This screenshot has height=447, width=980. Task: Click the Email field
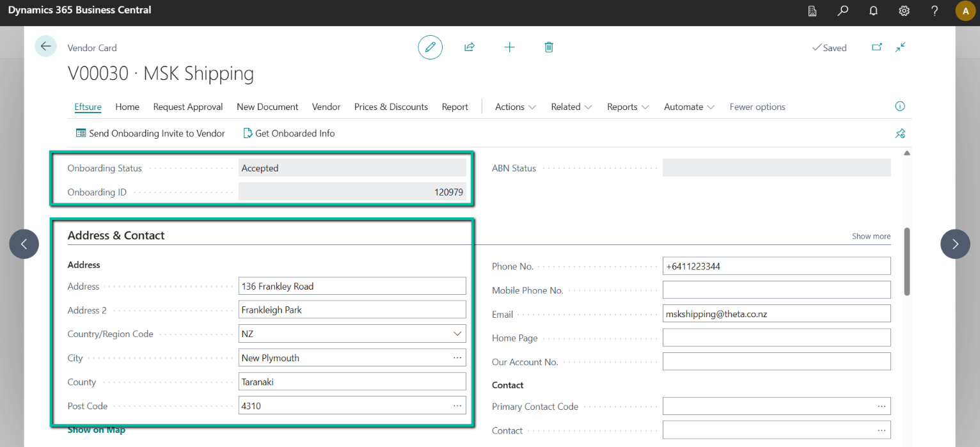777,314
